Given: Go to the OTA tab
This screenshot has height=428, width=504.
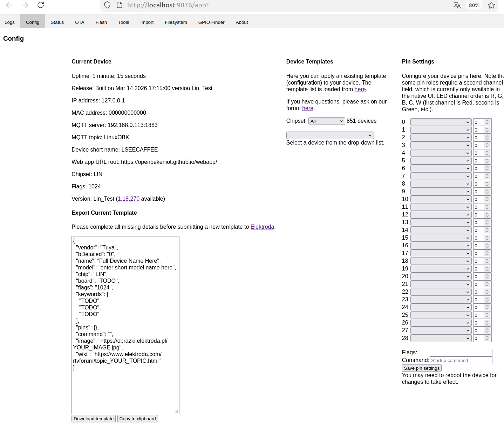Looking at the screenshot, I should [x=80, y=22].
